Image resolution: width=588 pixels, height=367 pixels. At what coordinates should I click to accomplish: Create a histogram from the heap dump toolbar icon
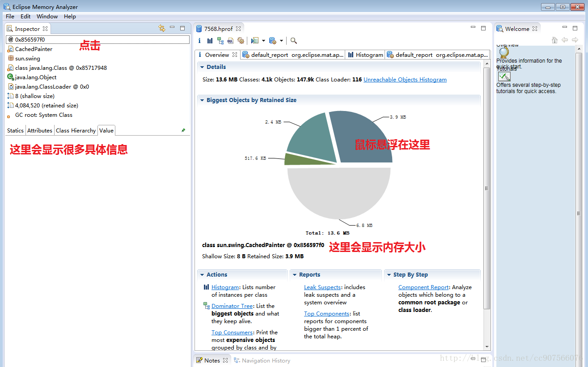(x=210, y=41)
